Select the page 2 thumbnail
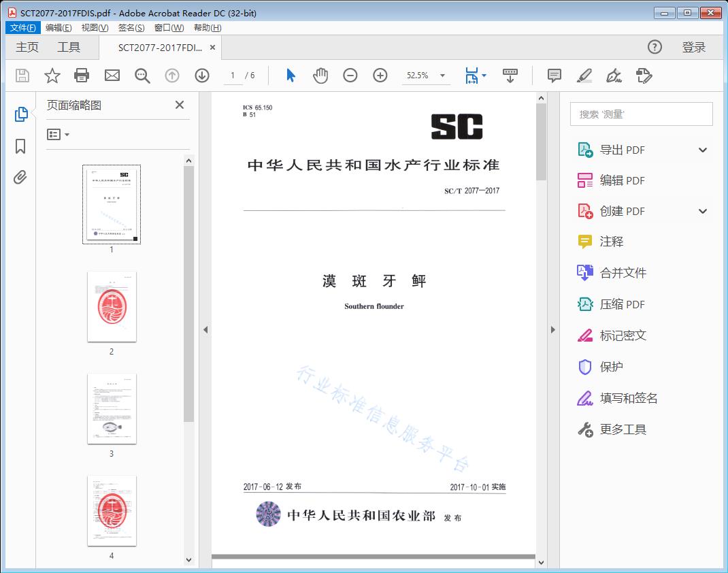728x573 pixels. tap(112, 307)
